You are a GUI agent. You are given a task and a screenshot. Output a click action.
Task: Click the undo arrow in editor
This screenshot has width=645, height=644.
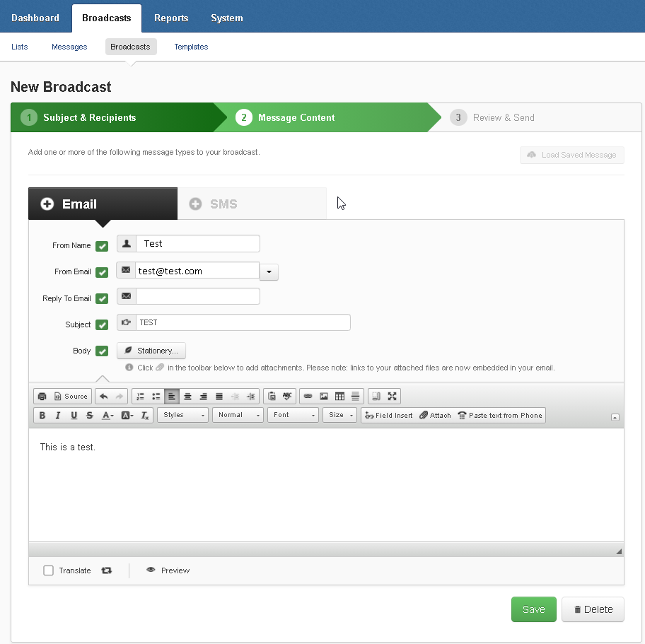coord(104,397)
